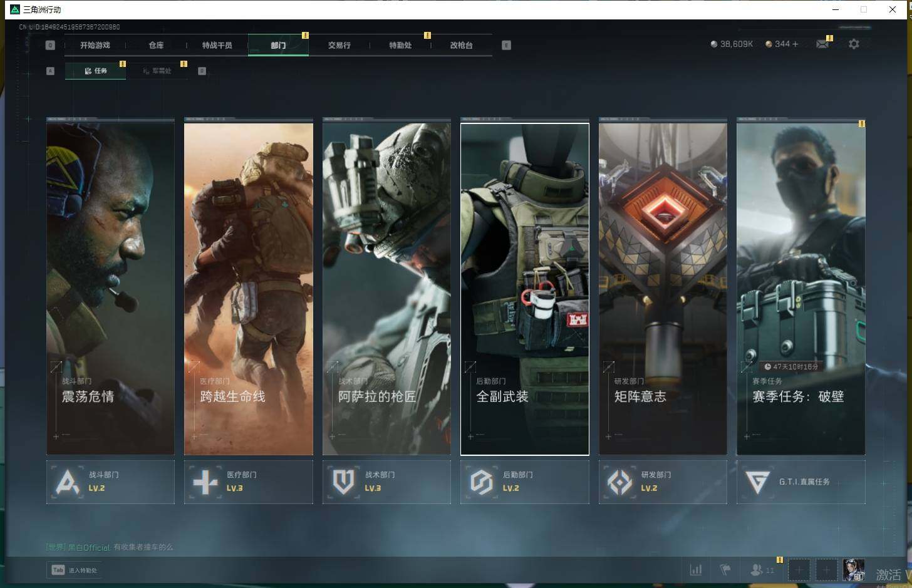The image size is (912, 588).
Task: Click the G.T.I.直属任务 triangle icon
Action: [x=757, y=482]
